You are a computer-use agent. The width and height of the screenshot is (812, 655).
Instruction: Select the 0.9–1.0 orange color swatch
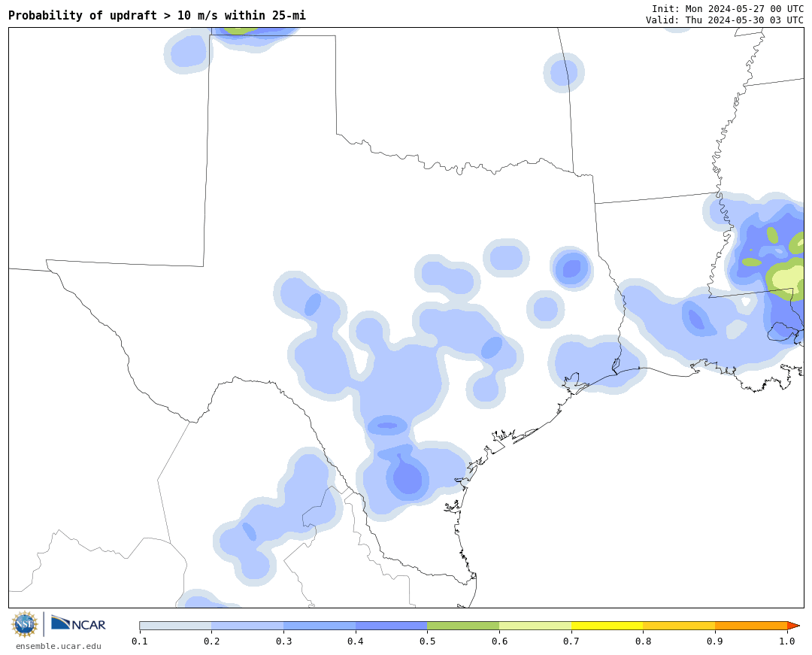point(751,626)
